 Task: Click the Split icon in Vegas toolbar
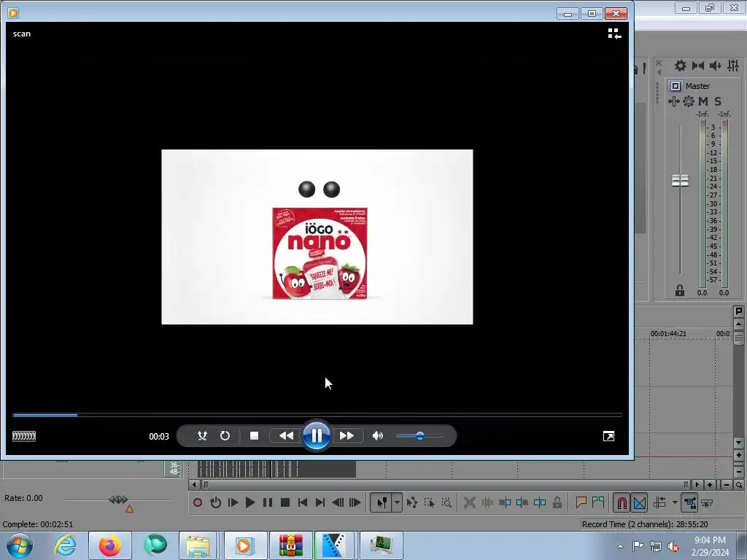point(540,502)
